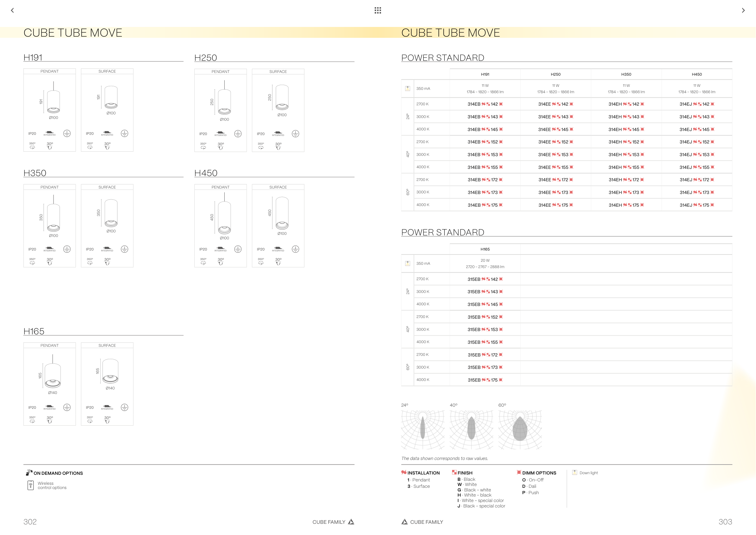Click the Installation legend icon
Screen dimensions: 756x535
click(404, 472)
